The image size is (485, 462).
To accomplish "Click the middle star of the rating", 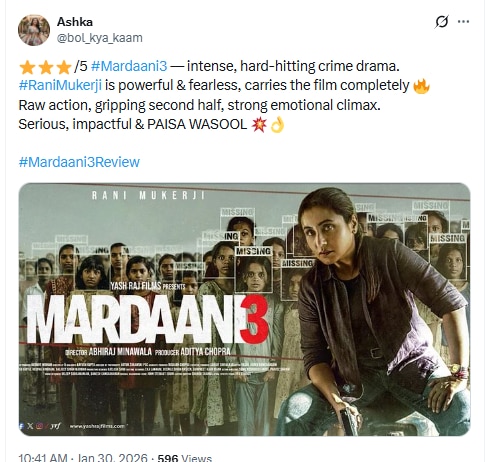I will click(x=46, y=67).
